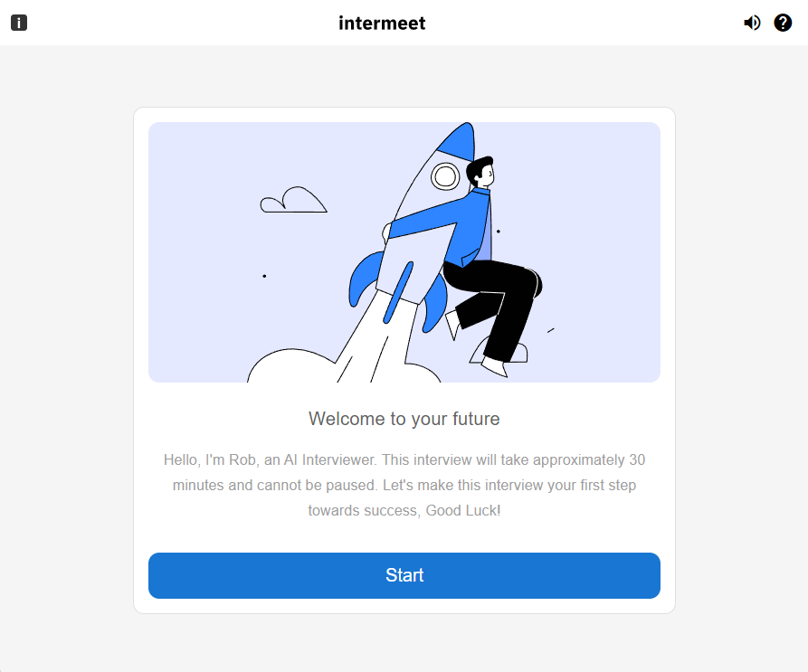Click the small black dot left of the rocket
Image resolution: width=808 pixels, height=672 pixels.
point(264,276)
